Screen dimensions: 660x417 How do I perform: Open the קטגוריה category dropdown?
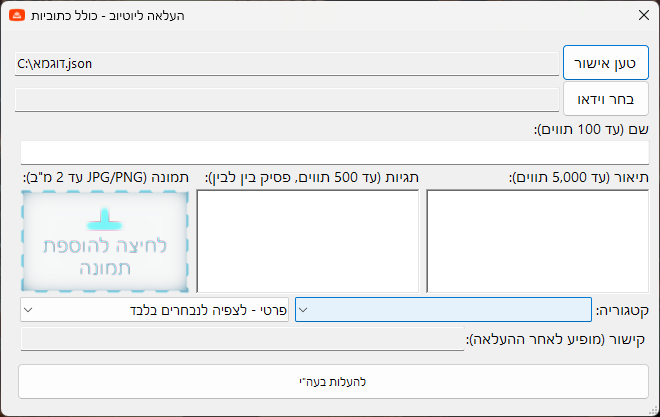click(442, 310)
